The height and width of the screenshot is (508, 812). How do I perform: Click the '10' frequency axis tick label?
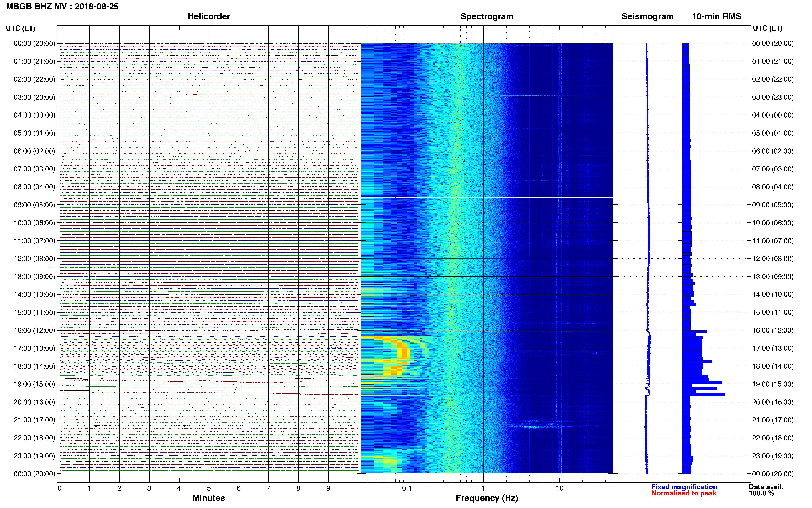[559, 488]
